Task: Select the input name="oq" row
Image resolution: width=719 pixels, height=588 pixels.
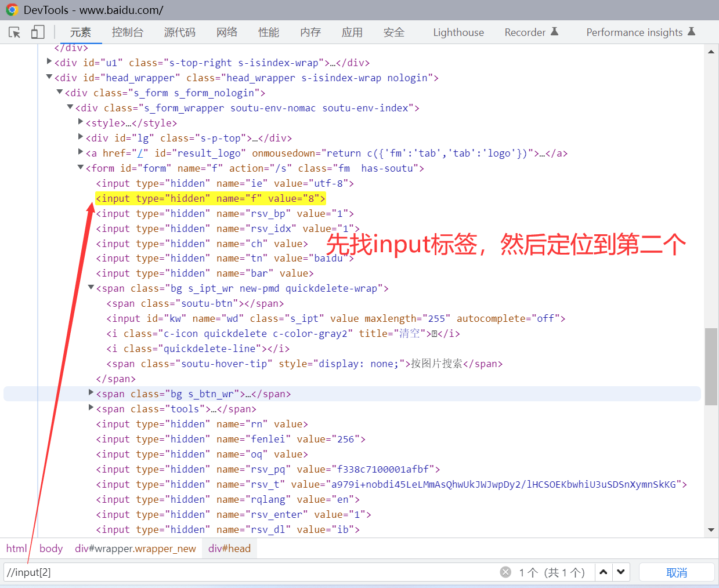Action: point(202,454)
